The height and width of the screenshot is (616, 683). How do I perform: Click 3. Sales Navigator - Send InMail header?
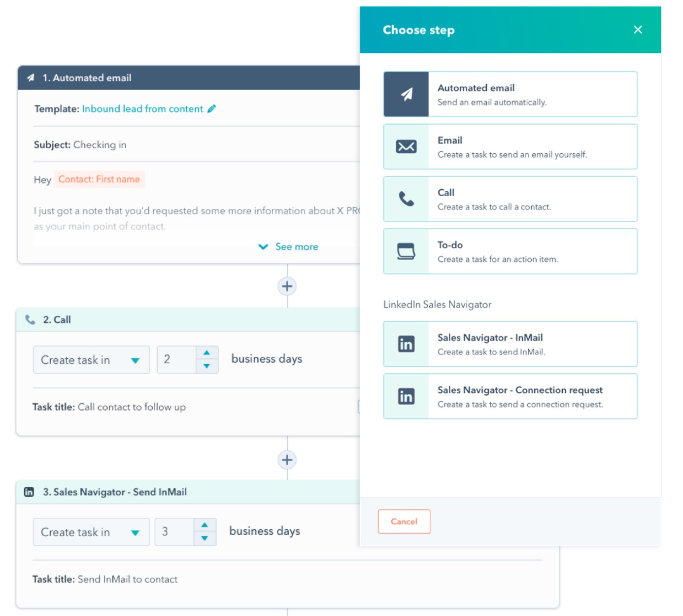188,492
